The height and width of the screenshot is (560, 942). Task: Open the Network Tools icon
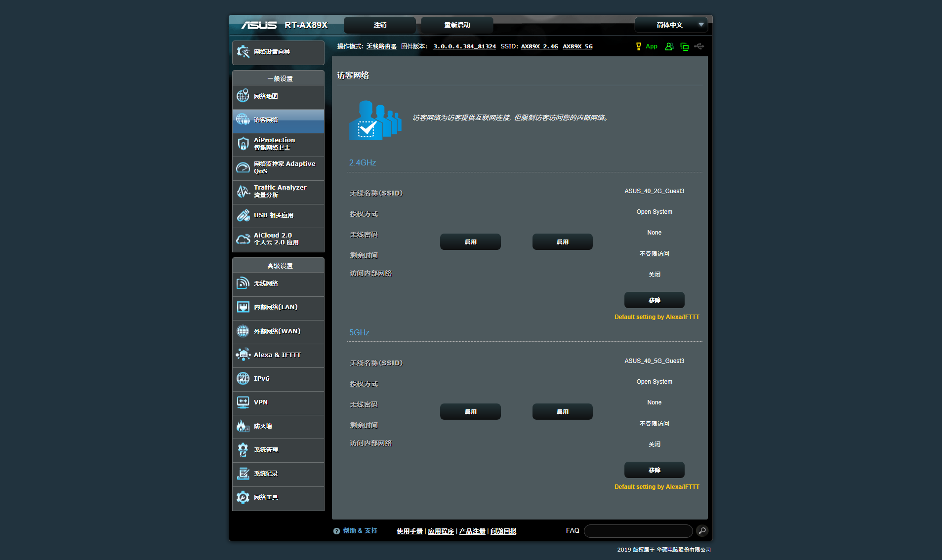click(x=243, y=497)
